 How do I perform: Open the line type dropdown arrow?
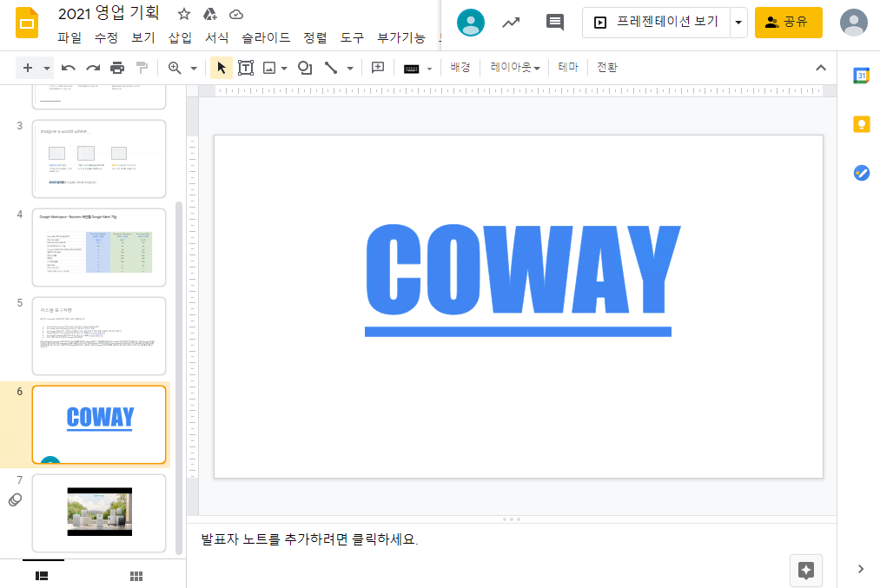350,69
